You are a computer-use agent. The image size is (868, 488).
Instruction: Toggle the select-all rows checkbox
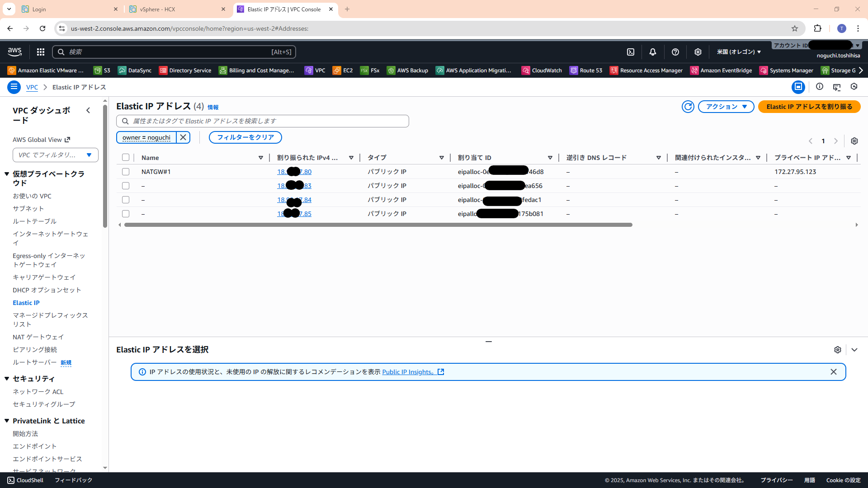pyautogui.click(x=126, y=158)
